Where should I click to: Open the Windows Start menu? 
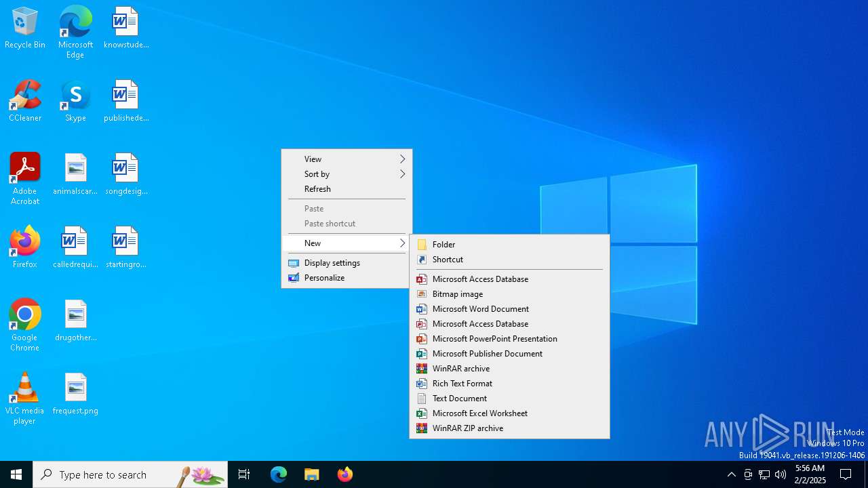16,474
